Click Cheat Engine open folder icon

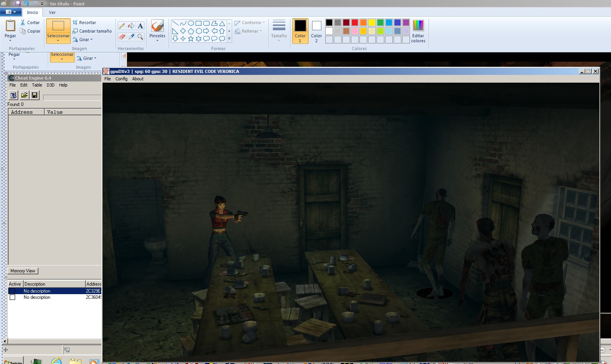[x=24, y=95]
